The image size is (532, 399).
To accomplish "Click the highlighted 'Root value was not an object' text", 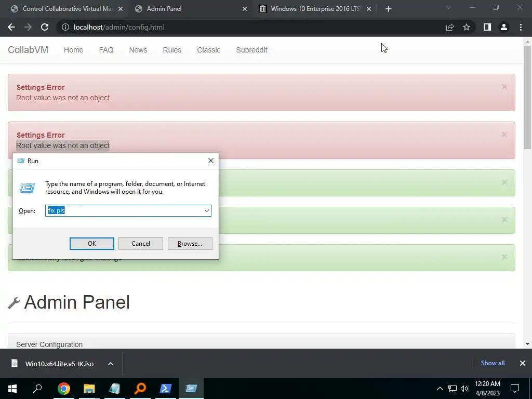I will coord(63,145).
